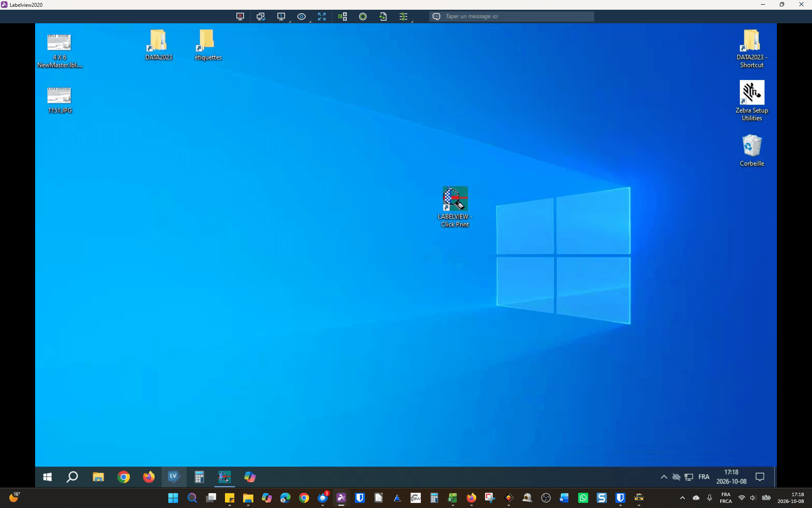The width and height of the screenshot is (812, 508).
Task: Select the 4 X 6 NewMaster.lbl desktop file
Action: pos(59,51)
